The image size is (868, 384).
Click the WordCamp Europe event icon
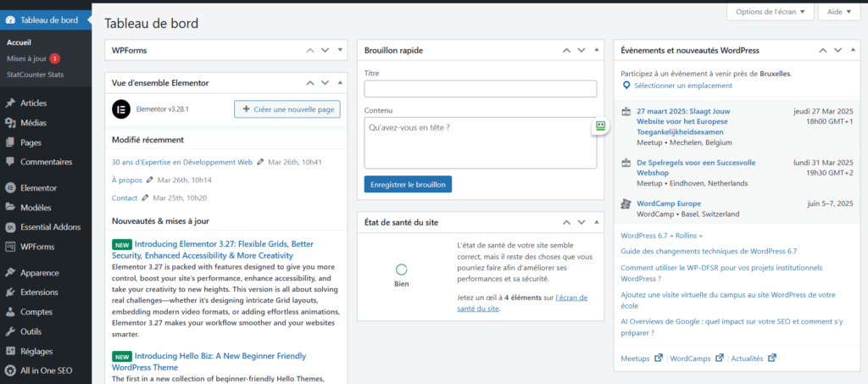click(626, 203)
